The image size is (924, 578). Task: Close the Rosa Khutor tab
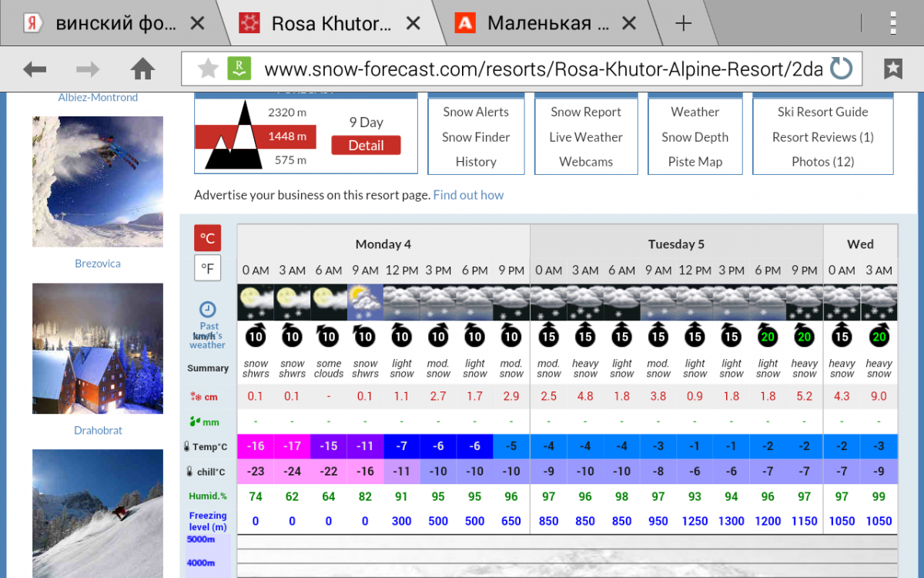click(x=413, y=24)
